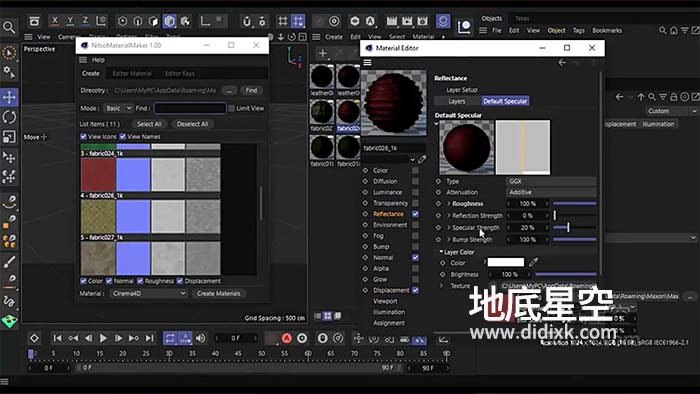The image size is (700, 394).
Task: Open the Editor Keys tab
Action: [179, 73]
